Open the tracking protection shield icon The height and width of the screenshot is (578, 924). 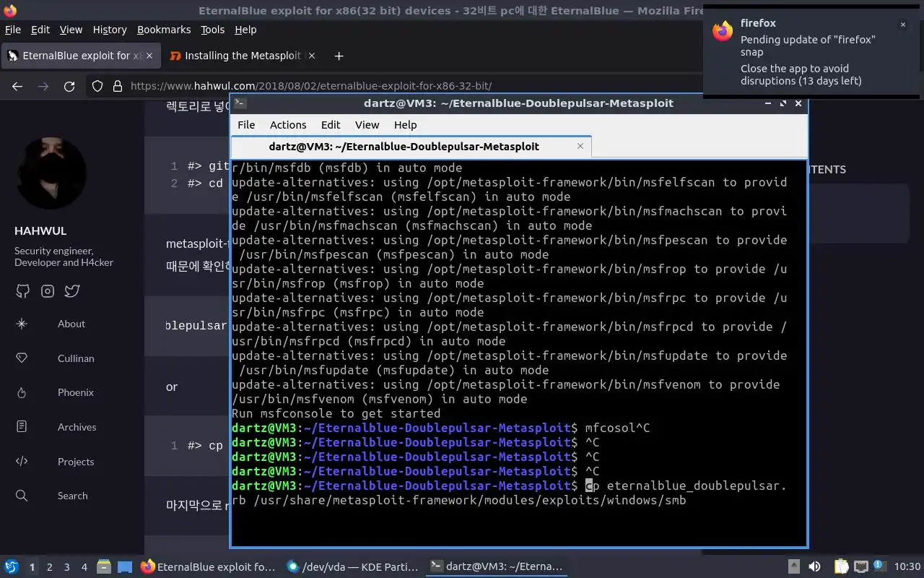click(97, 87)
